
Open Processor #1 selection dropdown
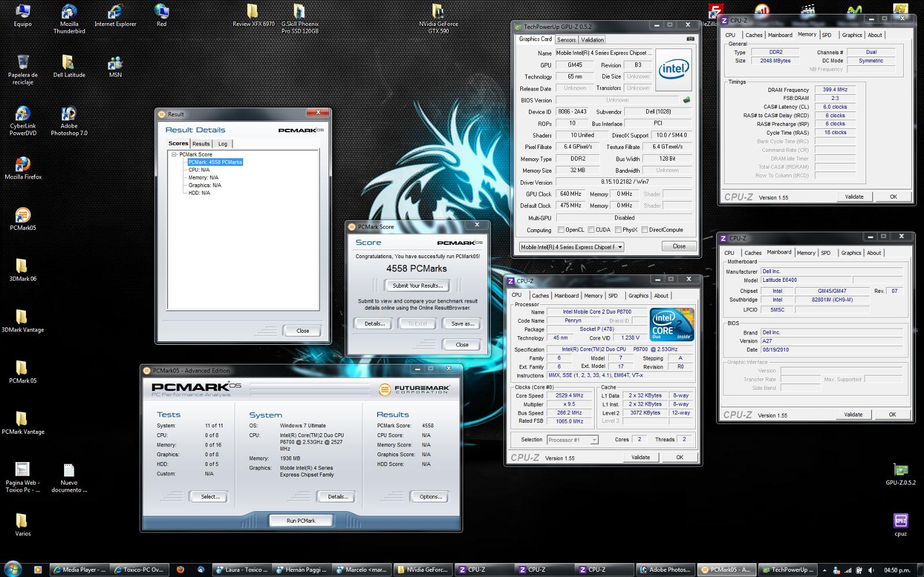click(x=572, y=440)
